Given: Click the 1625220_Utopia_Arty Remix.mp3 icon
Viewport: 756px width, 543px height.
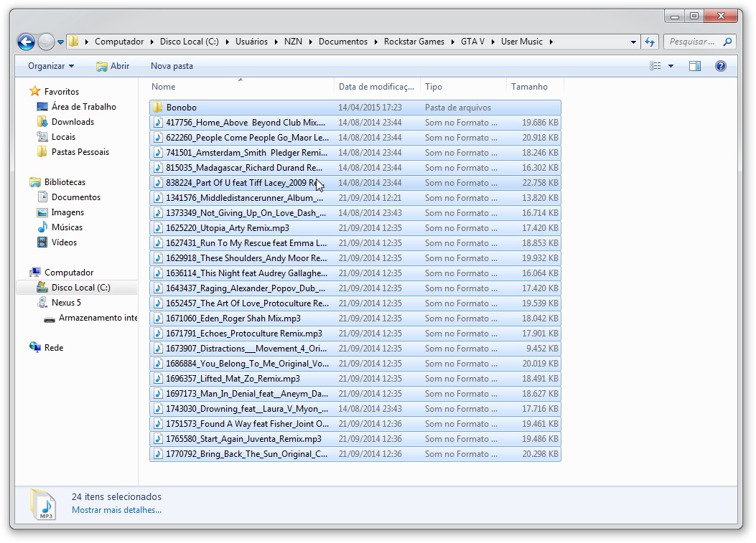Looking at the screenshot, I should [158, 228].
